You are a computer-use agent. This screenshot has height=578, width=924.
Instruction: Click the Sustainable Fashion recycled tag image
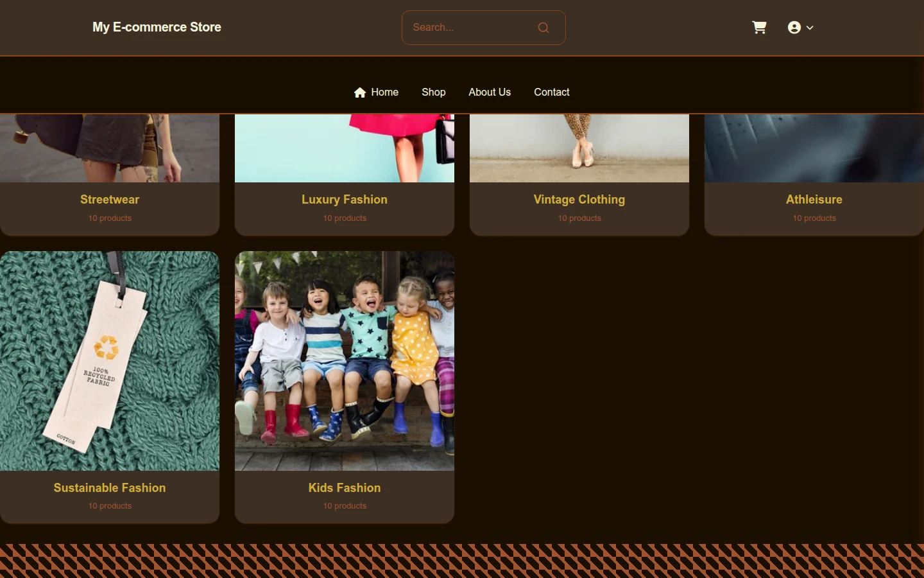(110, 361)
